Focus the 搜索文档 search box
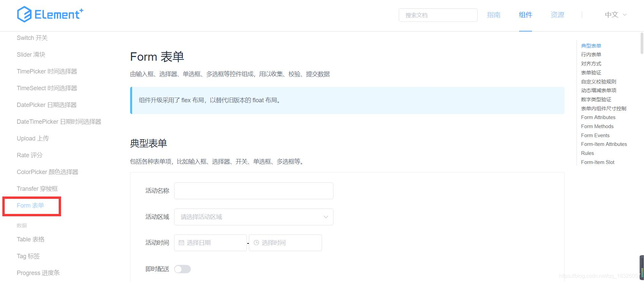The width and height of the screenshot is (644, 282). (x=438, y=15)
